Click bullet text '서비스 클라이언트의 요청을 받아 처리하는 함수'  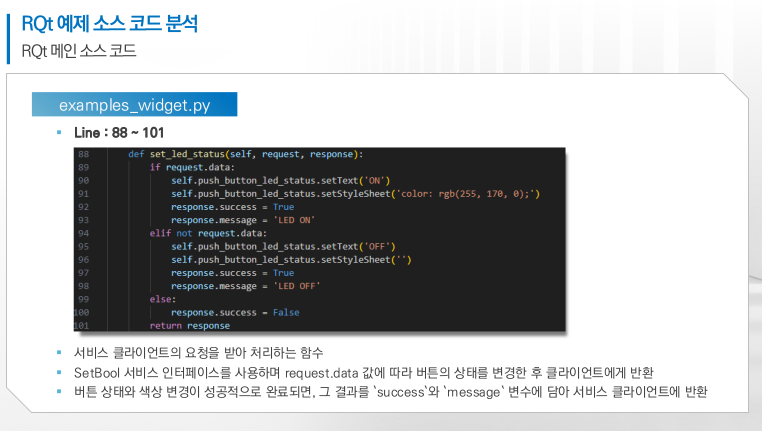tap(198, 352)
